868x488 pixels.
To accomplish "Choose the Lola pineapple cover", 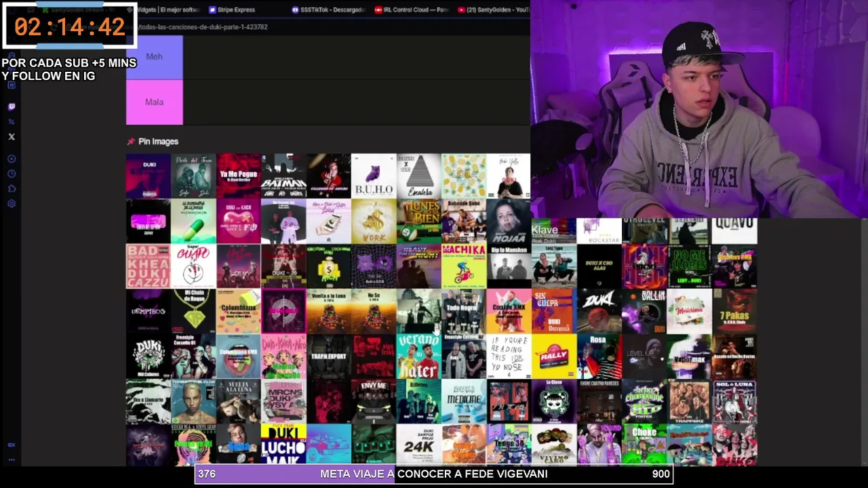I will (464, 176).
